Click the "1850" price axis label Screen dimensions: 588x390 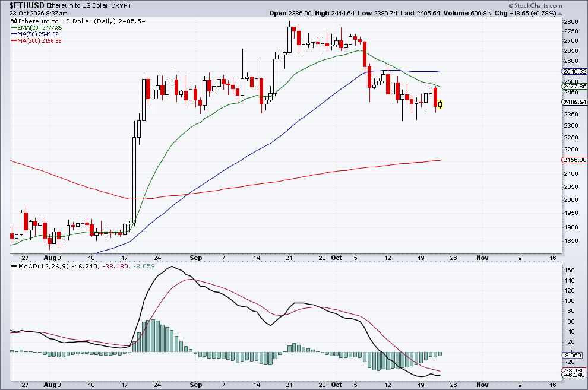pos(571,241)
